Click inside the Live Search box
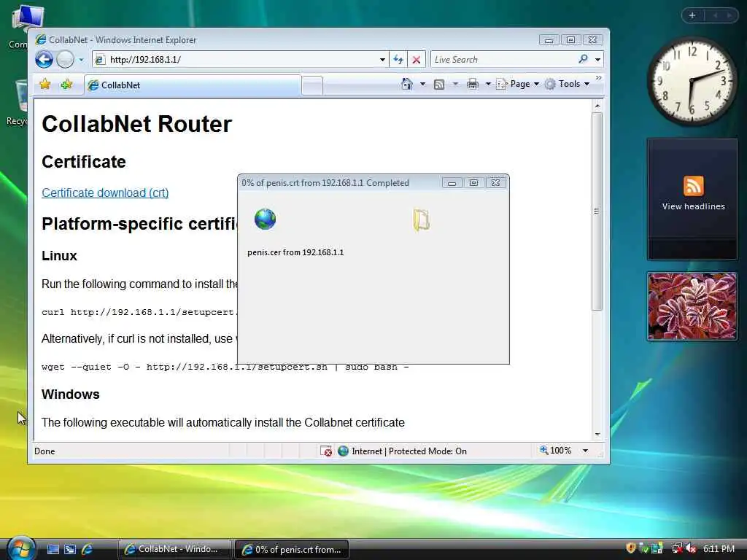Image resolution: width=747 pixels, height=560 pixels. 503,60
